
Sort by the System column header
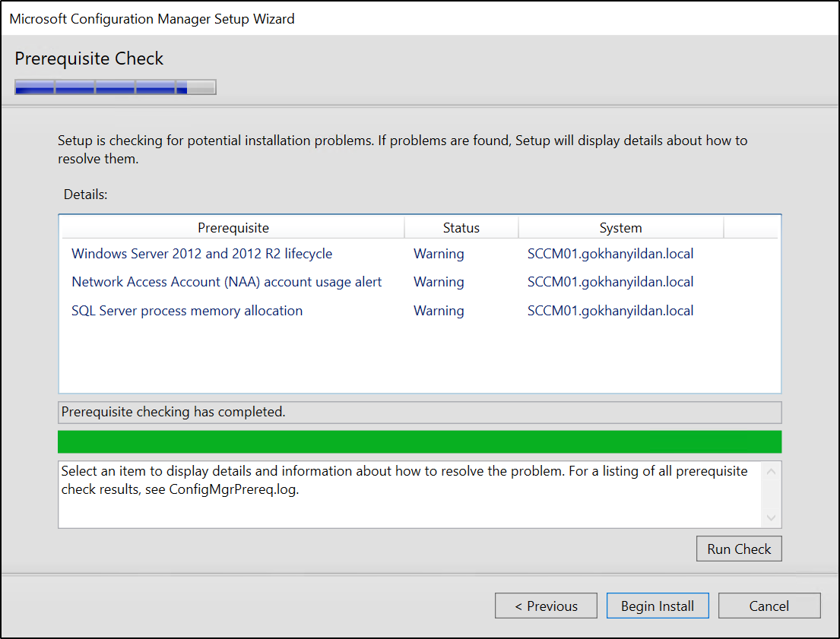pos(620,228)
